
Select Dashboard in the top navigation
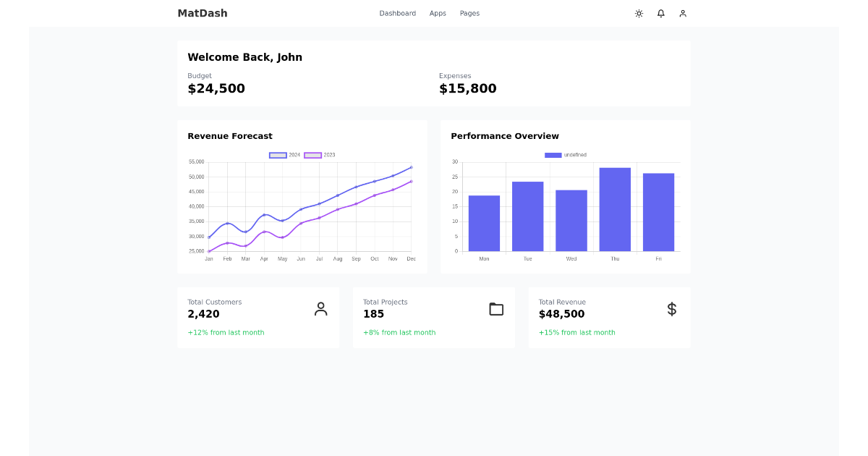(397, 13)
